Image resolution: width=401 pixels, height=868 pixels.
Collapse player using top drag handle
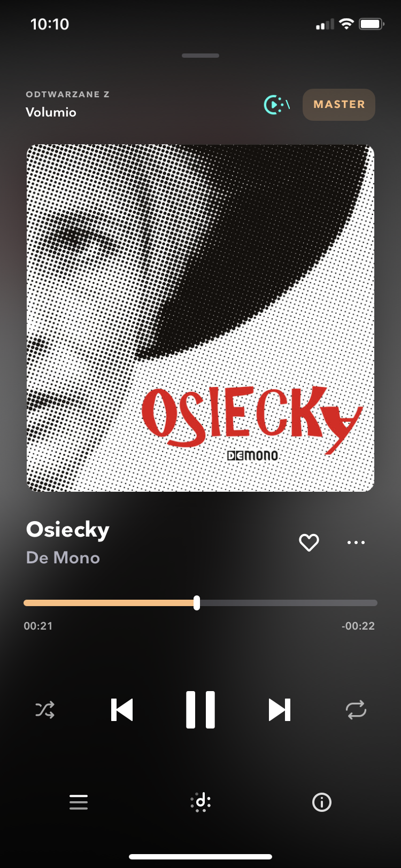pos(200,56)
